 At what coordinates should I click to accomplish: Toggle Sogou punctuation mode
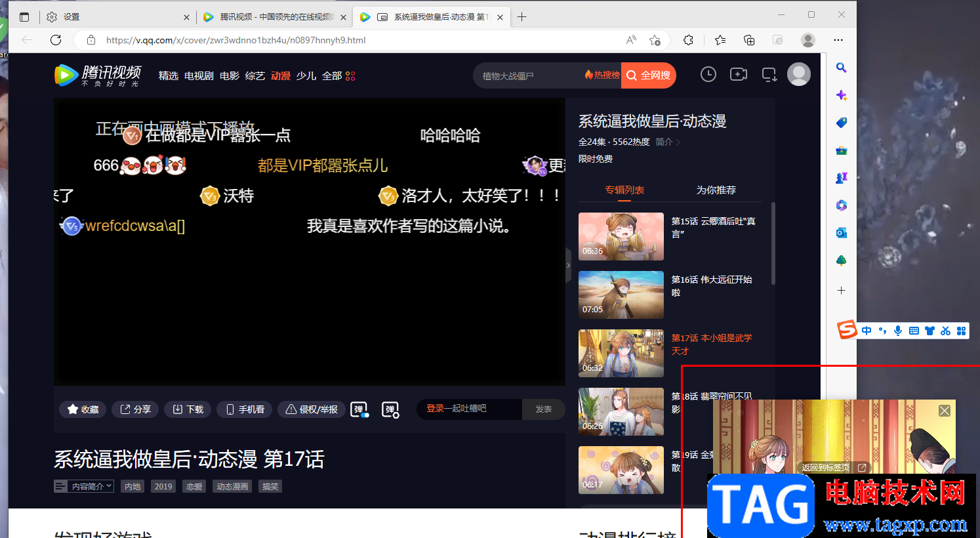[882, 331]
